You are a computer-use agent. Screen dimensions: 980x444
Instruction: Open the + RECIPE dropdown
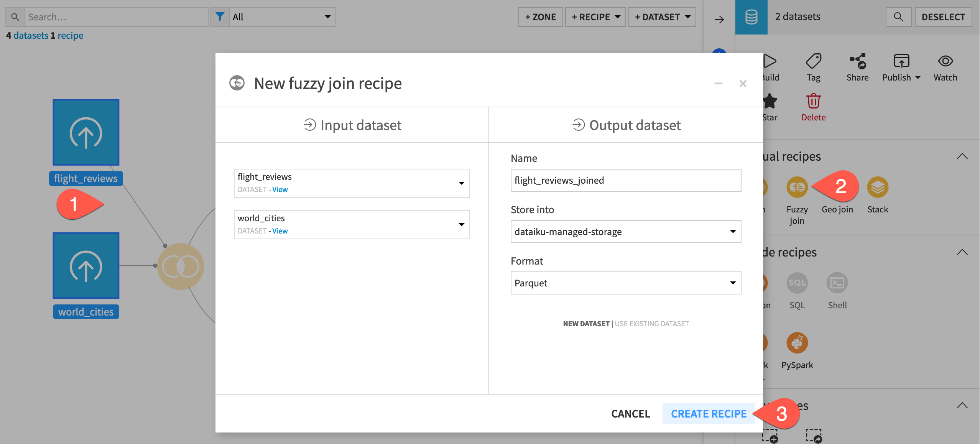point(595,17)
